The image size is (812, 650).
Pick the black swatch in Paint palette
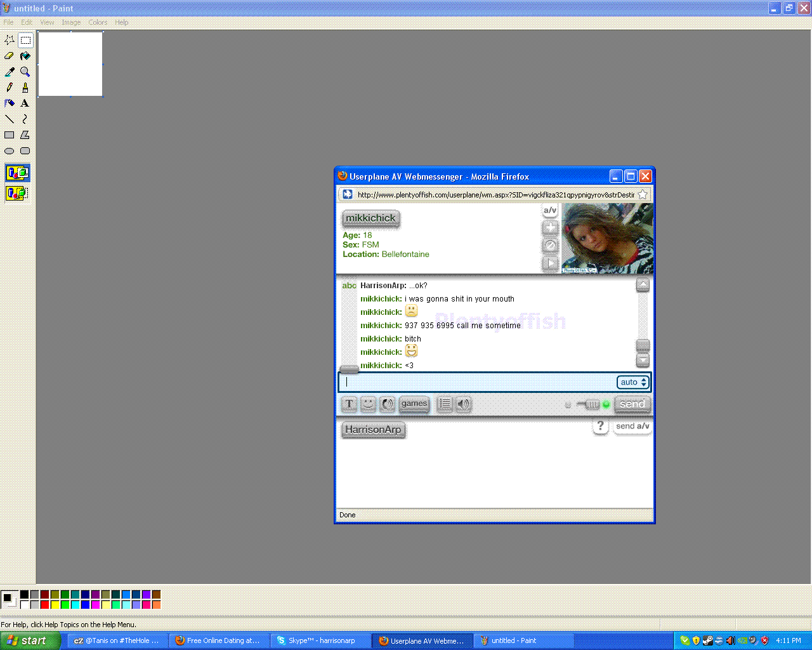coord(24,595)
